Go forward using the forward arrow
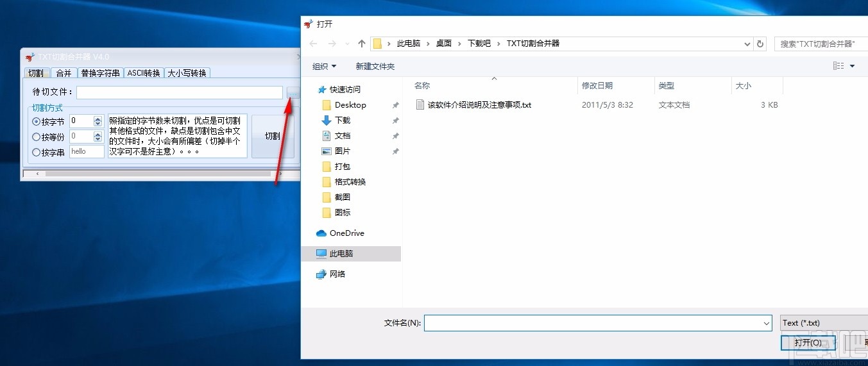Viewport: 868px width, 366px height. coord(332,44)
